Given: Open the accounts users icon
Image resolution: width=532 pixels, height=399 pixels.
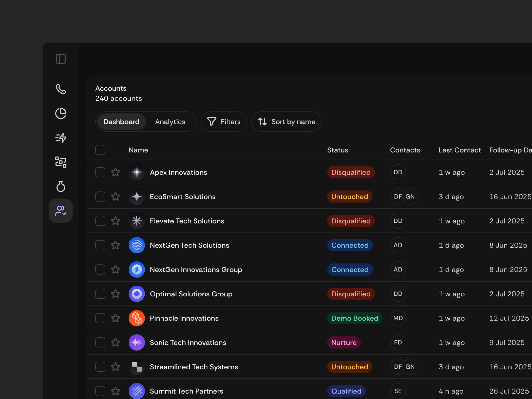Looking at the screenshot, I should point(61,211).
